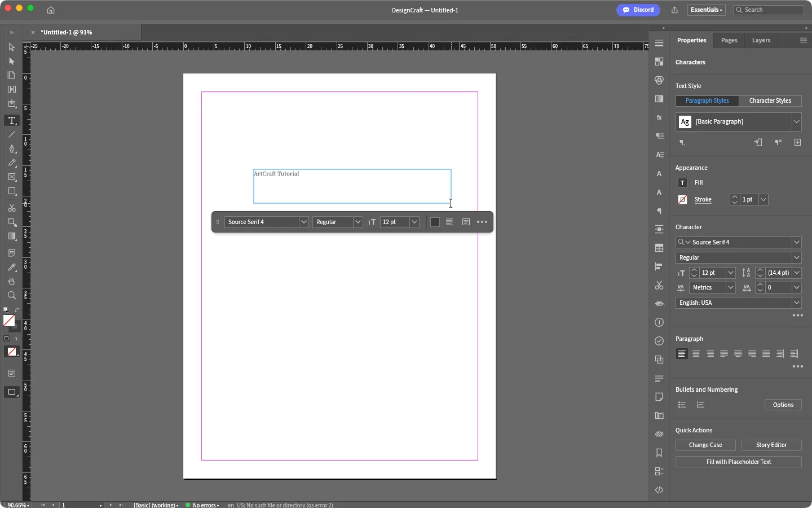The height and width of the screenshot is (508, 812).
Task: Click Fill with Placeholder Text button
Action: 739,462
